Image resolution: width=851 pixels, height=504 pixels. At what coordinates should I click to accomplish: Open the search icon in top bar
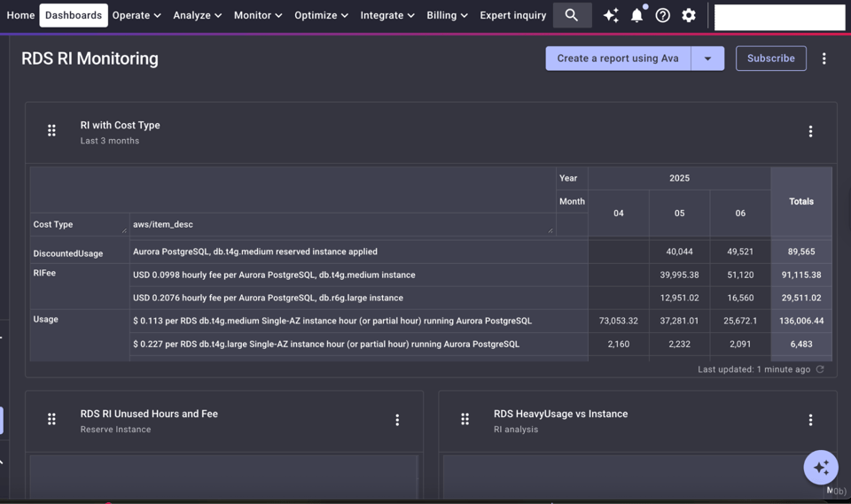coord(572,15)
